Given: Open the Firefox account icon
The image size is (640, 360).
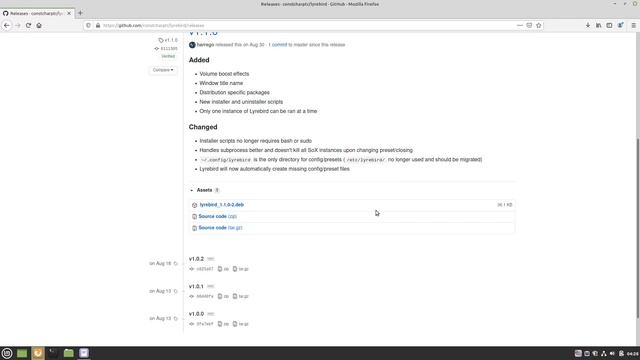Looking at the screenshot, I should point(620,25).
